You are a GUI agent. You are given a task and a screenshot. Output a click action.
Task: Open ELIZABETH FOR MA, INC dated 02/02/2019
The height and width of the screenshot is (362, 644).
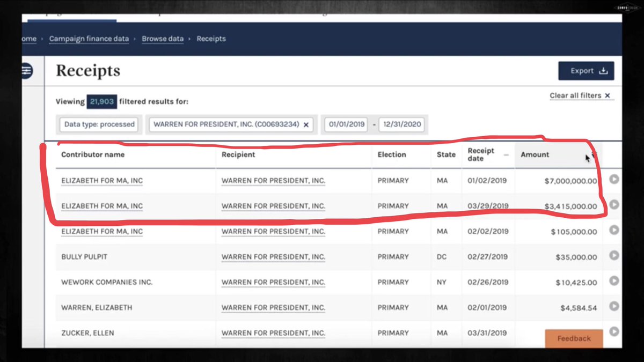click(102, 232)
